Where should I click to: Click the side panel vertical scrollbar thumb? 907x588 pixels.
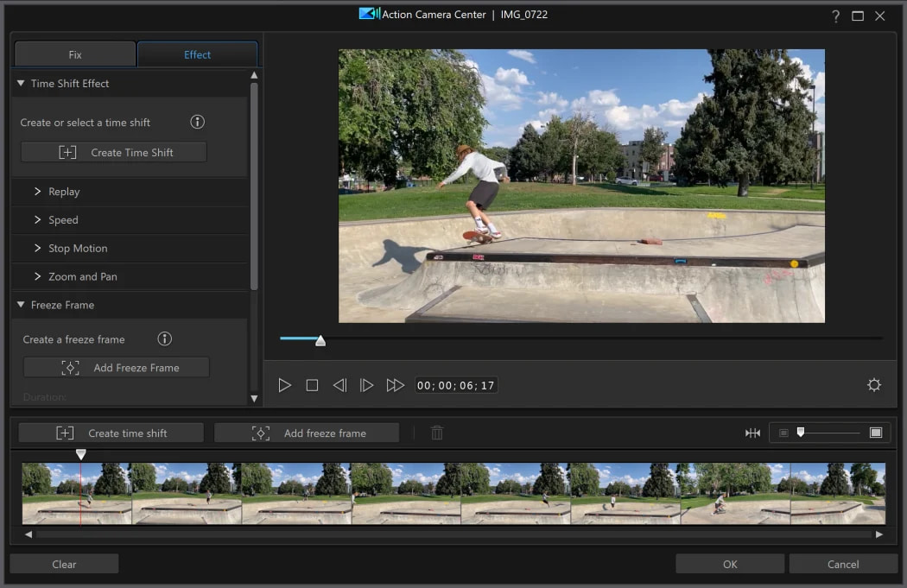click(x=254, y=186)
